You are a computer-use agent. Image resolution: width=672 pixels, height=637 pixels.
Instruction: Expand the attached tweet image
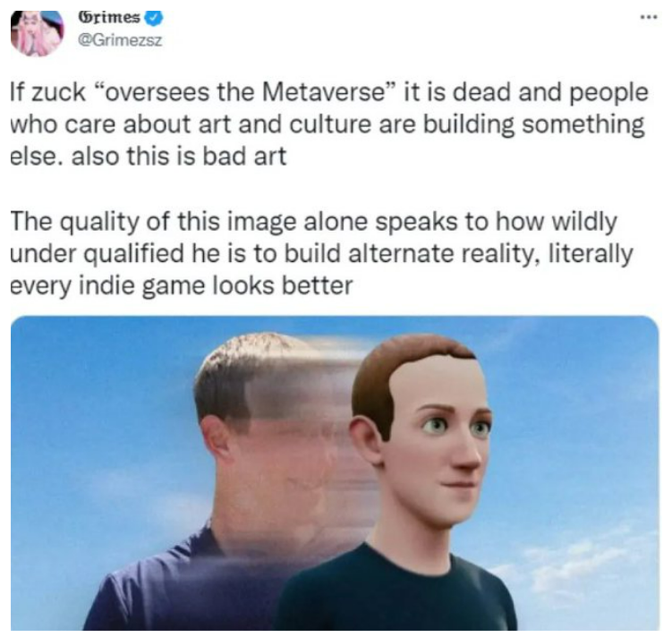[335, 473]
